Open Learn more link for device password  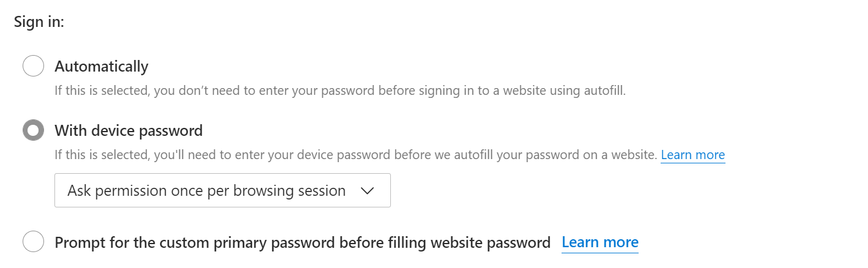tap(692, 155)
